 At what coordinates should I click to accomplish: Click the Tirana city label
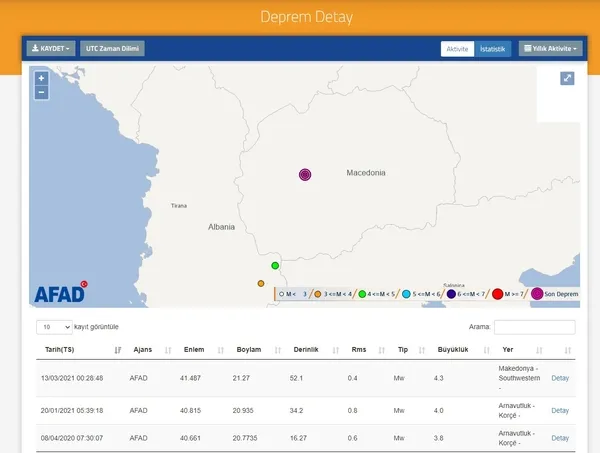click(179, 206)
